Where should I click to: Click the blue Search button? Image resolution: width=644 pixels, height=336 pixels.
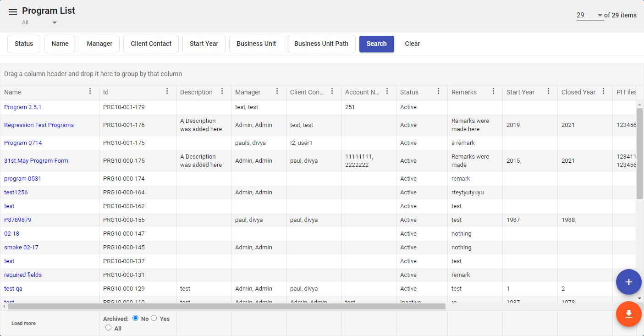click(376, 44)
